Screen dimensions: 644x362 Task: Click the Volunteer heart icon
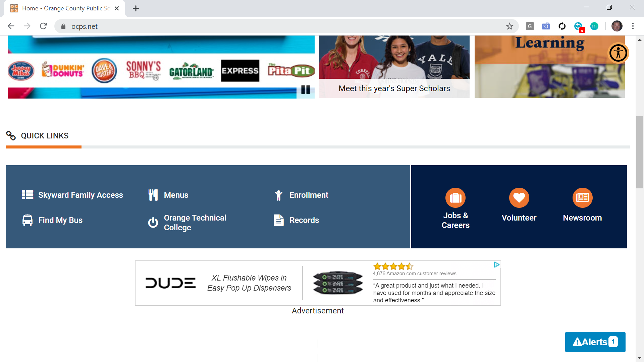519,198
